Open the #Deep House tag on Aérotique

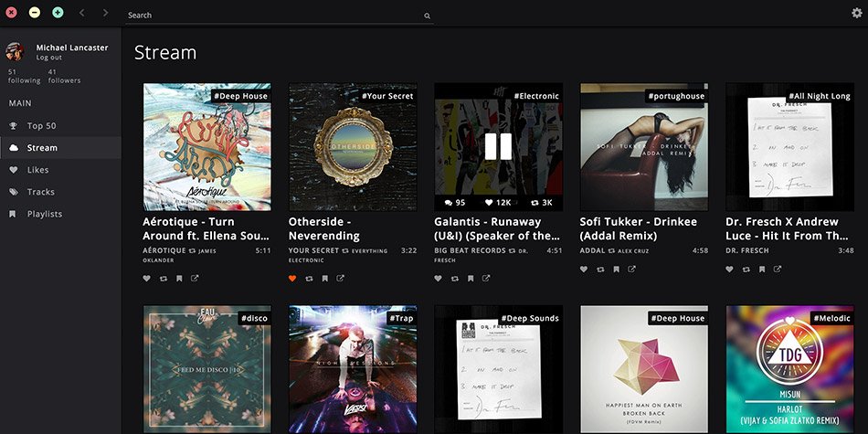point(241,96)
